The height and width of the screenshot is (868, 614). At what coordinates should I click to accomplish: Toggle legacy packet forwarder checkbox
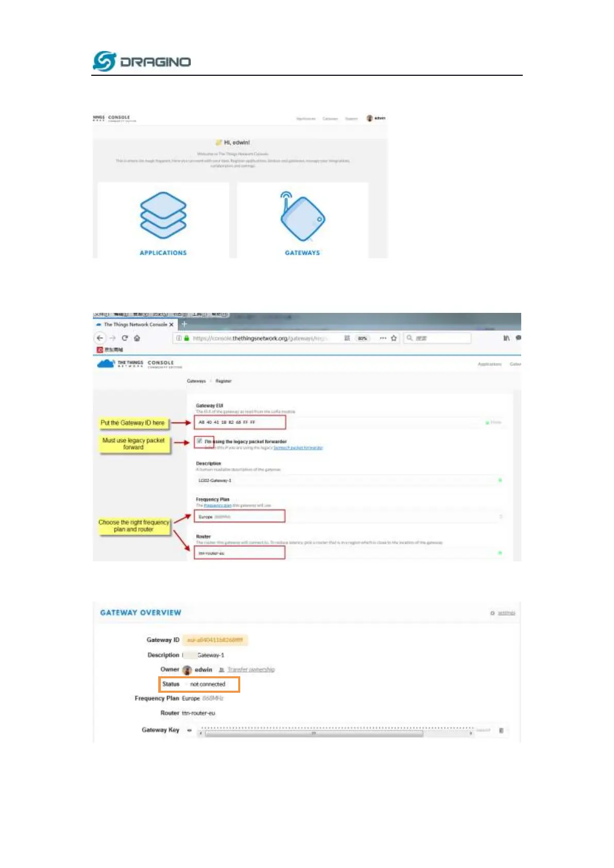click(200, 441)
